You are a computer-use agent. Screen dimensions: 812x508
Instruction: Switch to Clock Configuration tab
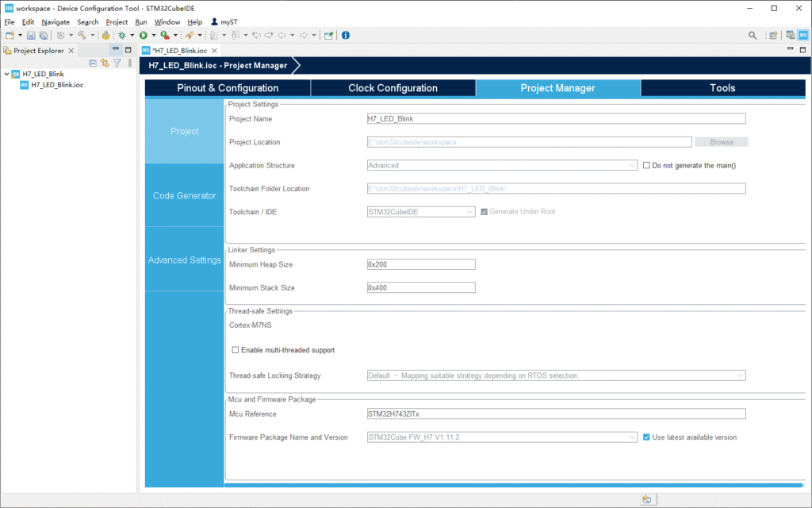pyautogui.click(x=393, y=88)
